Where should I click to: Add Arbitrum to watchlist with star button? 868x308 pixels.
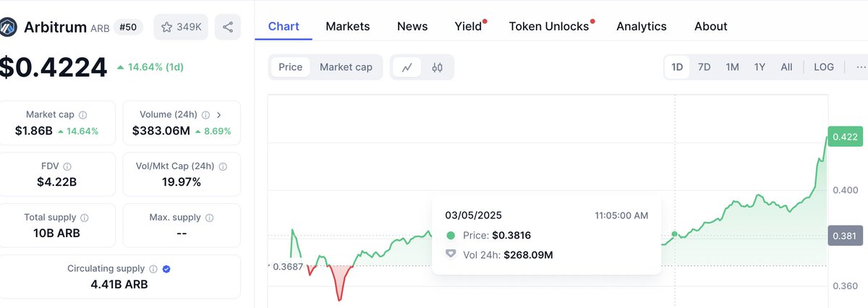pos(182,27)
